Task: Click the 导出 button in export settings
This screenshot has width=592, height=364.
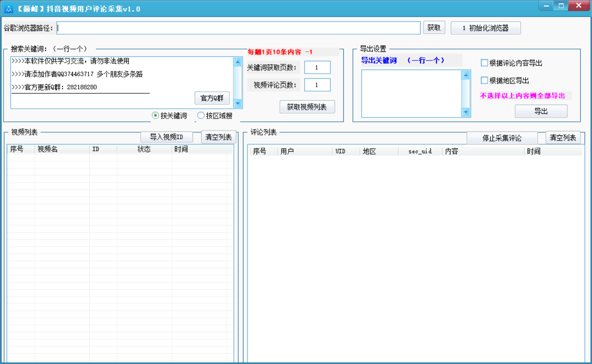Action: 541,111
